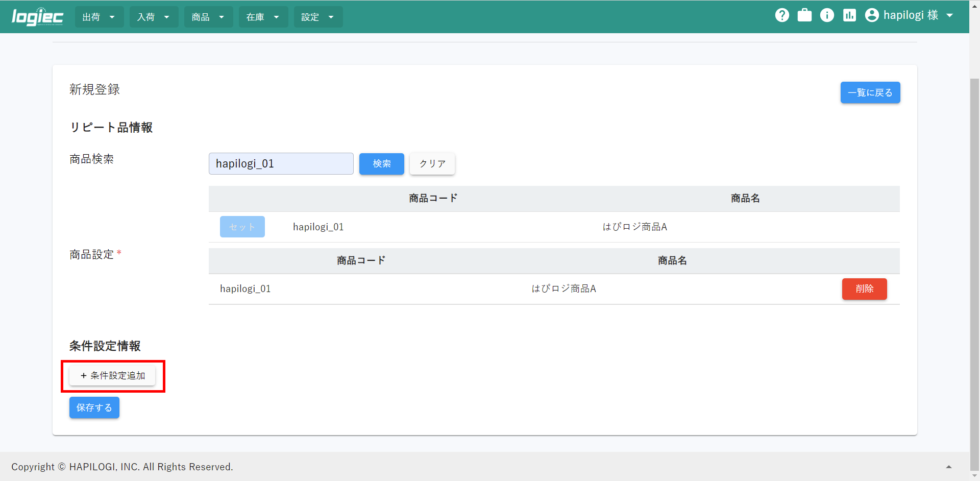Click the red 削除 button
The image size is (980, 481).
[865, 289]
